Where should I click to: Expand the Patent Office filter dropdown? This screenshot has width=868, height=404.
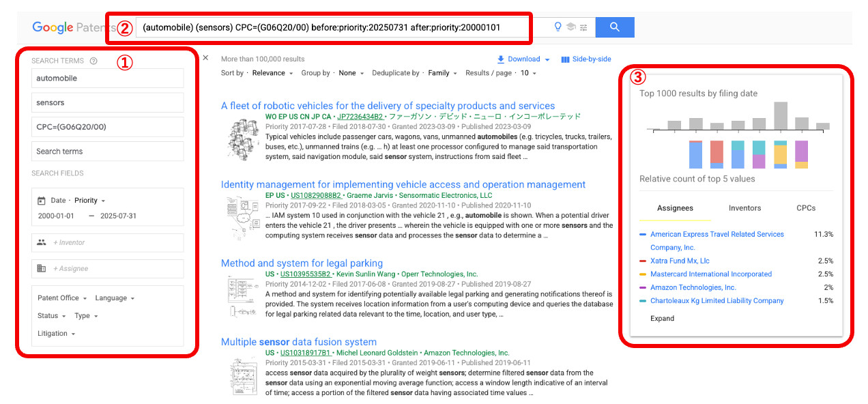click(62, 298)
